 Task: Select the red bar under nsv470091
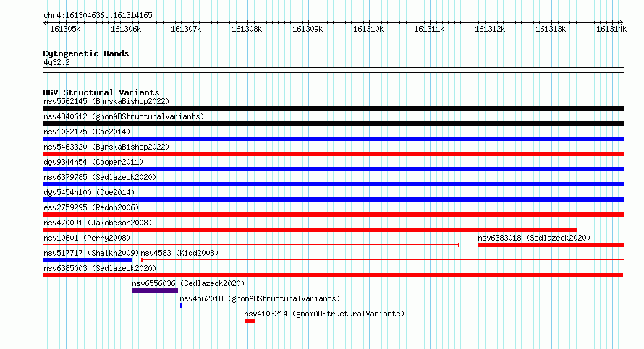tap(310, 230)
